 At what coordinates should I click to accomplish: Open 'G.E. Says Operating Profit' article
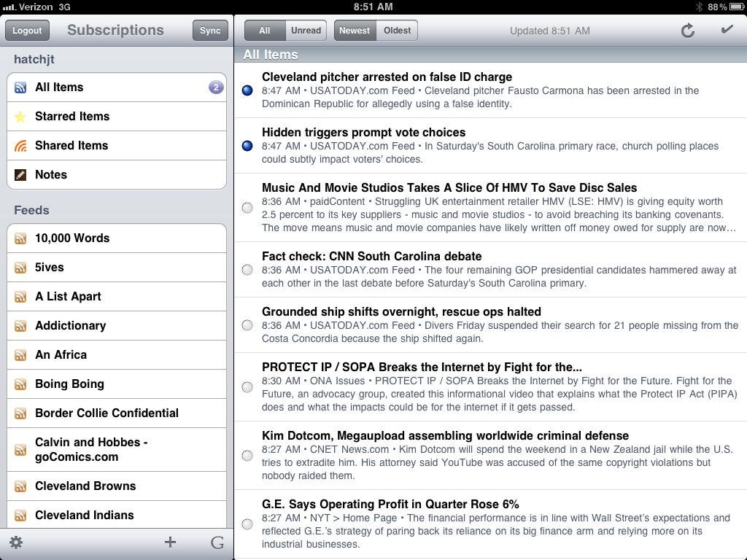click(491, 524)
